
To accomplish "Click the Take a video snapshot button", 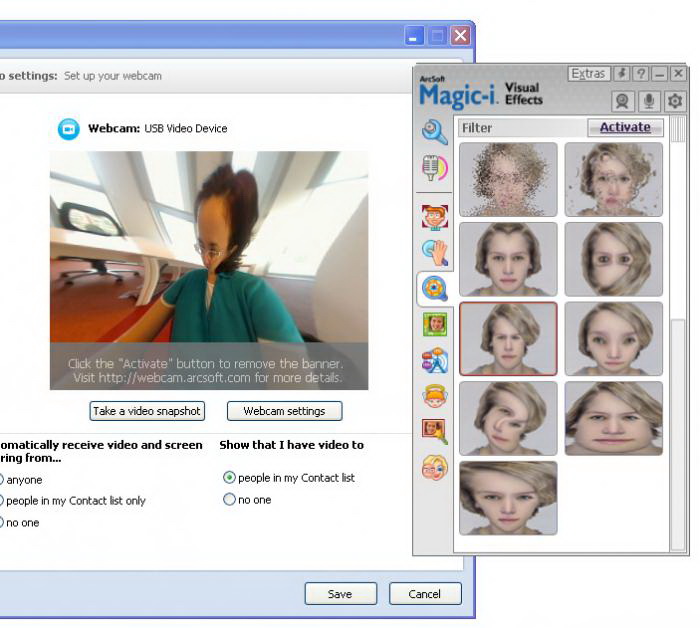I will pyautogui.click(x=148, y=411).
